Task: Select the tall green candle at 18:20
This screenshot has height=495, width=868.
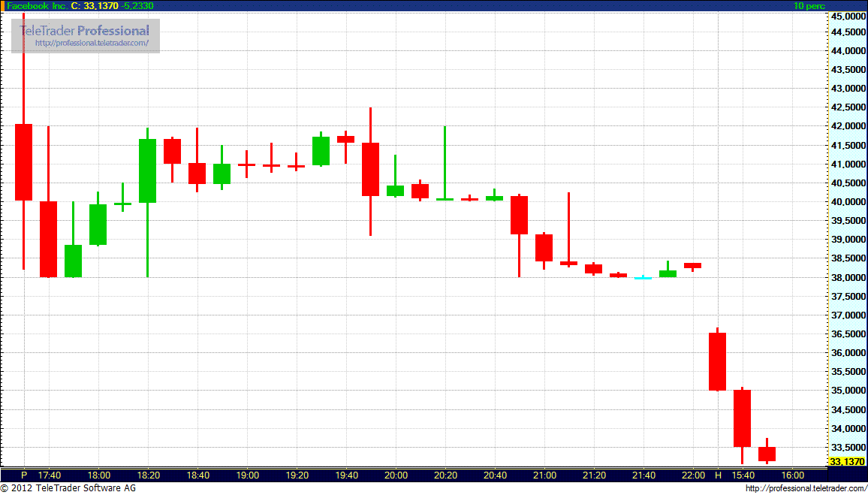Action: tap(147, 171)
